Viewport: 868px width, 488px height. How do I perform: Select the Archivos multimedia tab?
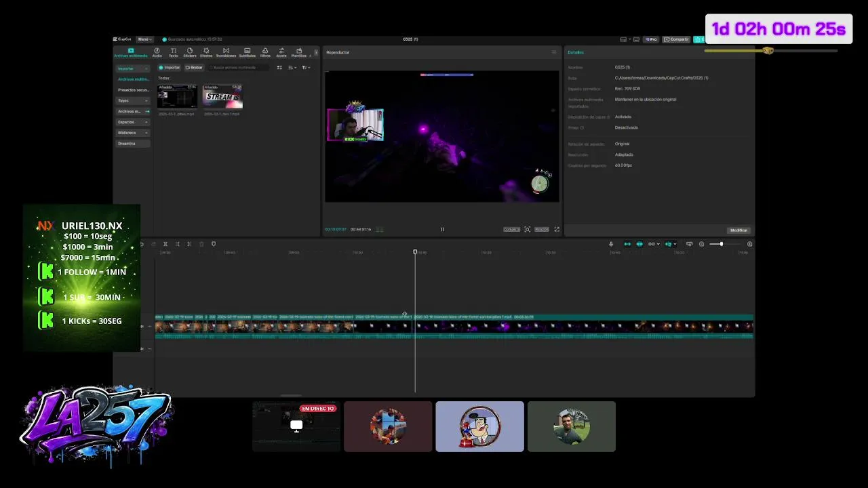[131, 52]
